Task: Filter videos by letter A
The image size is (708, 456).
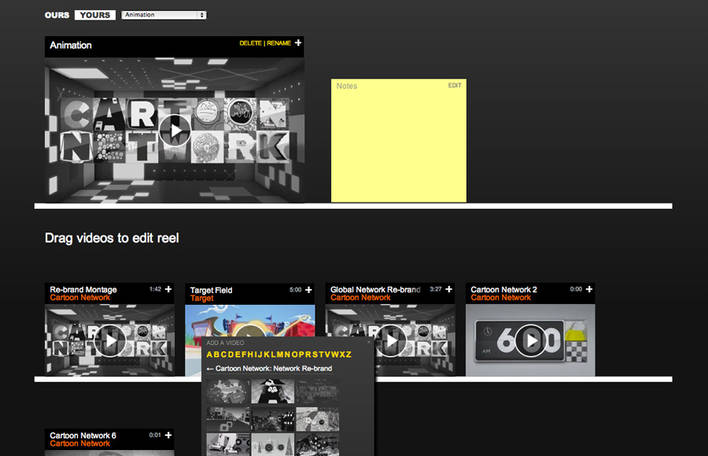Action: tap(210, 354)
